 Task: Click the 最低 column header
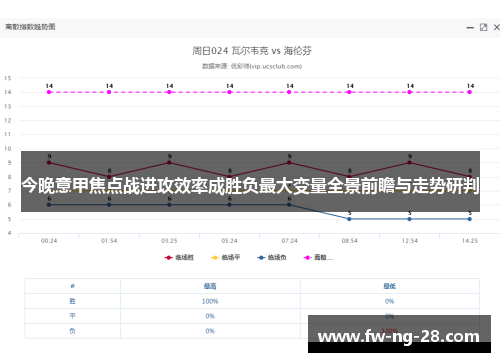tap(389, 286)
